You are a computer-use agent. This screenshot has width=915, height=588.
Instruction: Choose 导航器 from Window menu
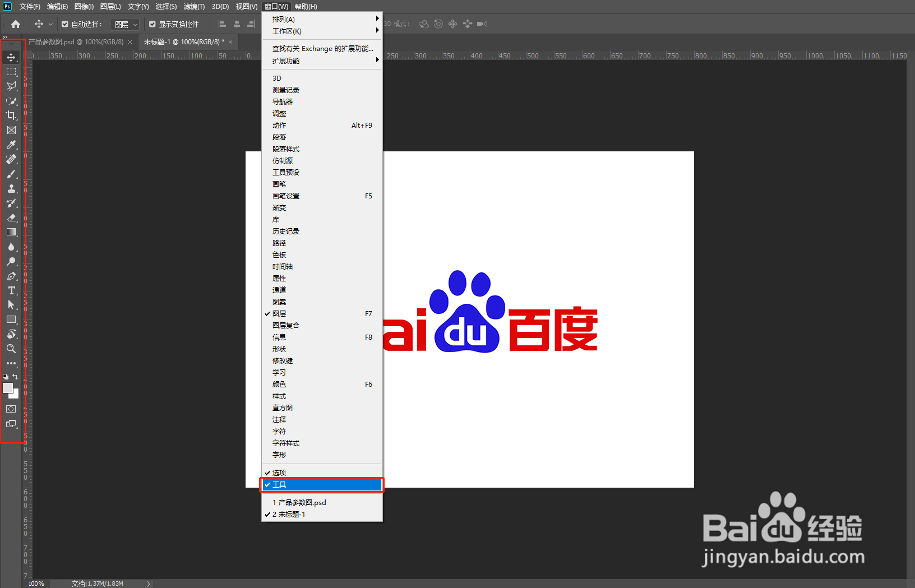tap(322, 102)
